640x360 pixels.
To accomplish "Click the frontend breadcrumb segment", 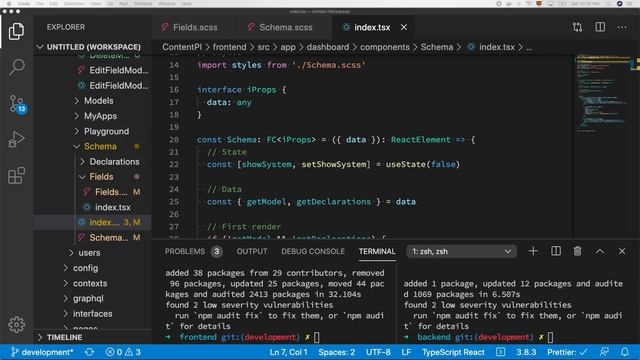I will tap(229, 47).
